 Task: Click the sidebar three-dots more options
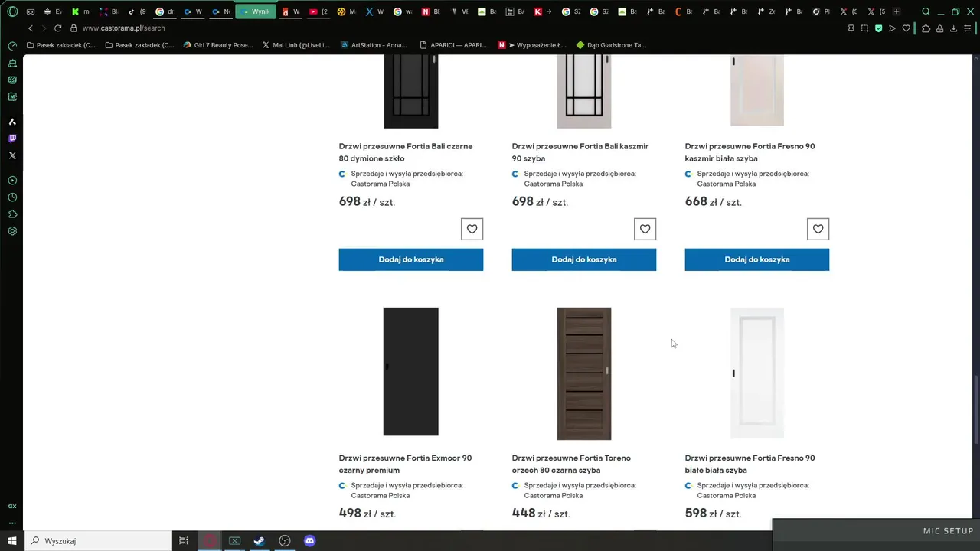coord(12,523)
